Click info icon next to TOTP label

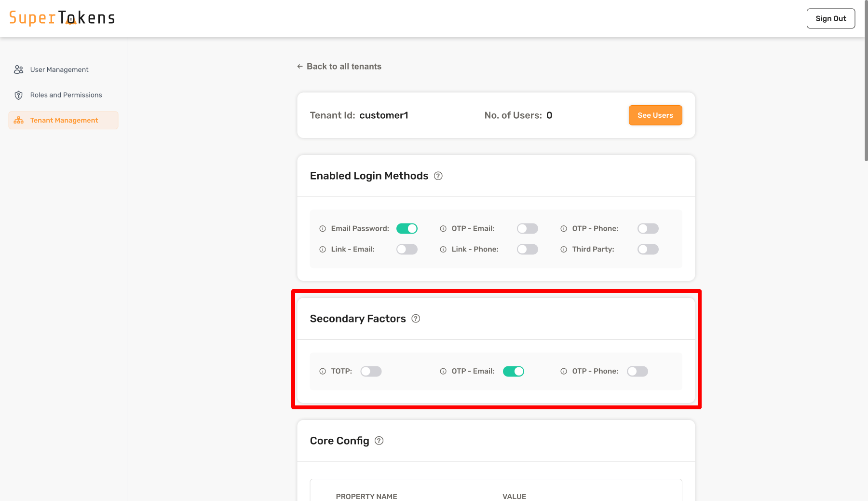click(323, 372)
